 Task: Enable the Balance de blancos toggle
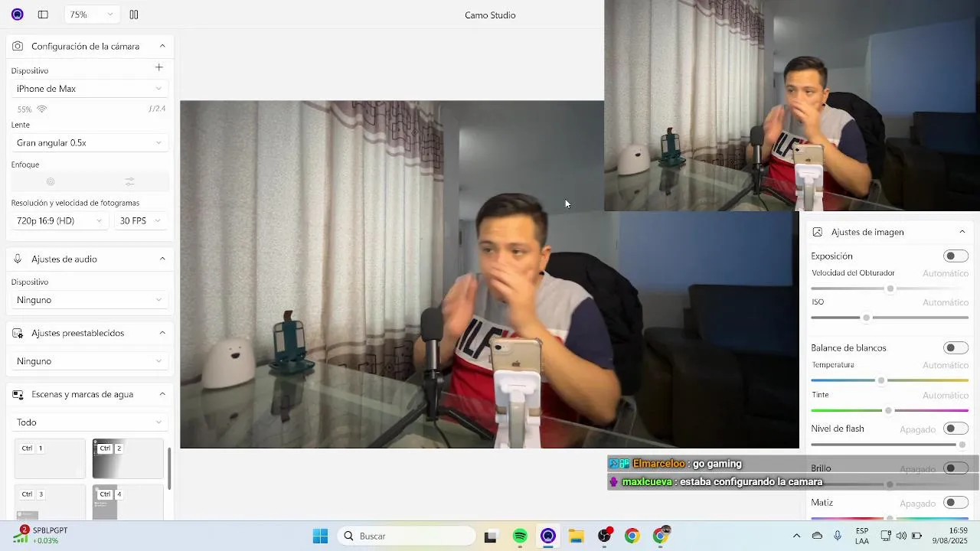(x=955, y=348)
